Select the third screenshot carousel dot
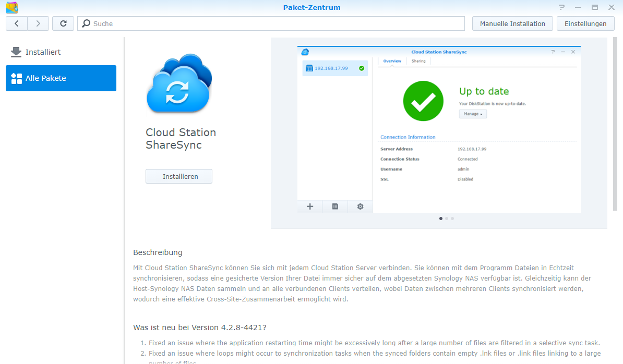This screenshot has width=623, height=364. pyautogui.click(x=452, y=219)
